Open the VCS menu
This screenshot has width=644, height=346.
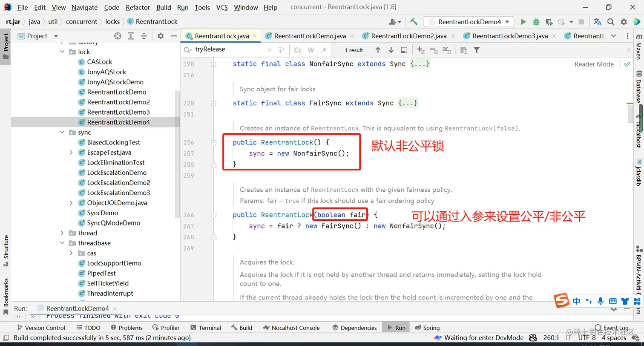pos(222,7)
